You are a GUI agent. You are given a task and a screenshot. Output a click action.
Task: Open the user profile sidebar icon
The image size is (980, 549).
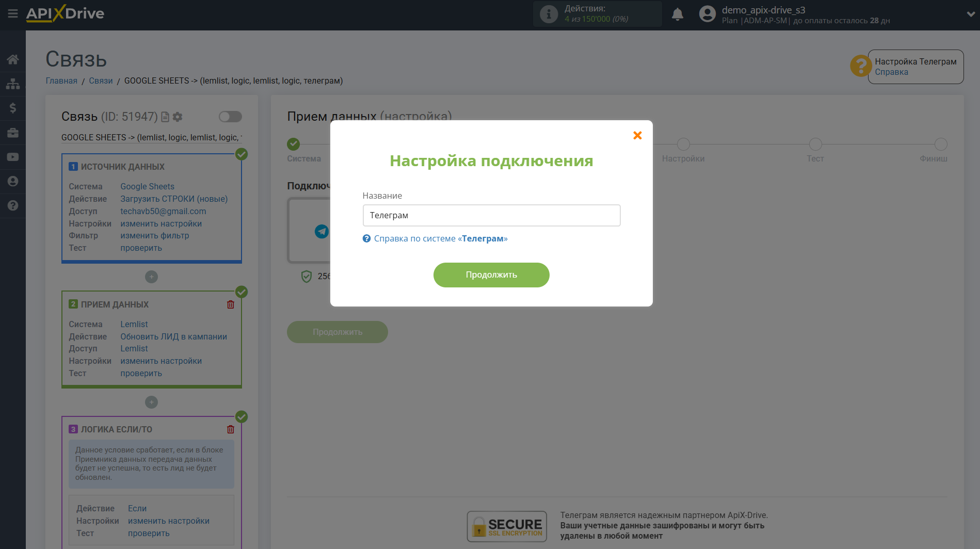click(13, 181)
